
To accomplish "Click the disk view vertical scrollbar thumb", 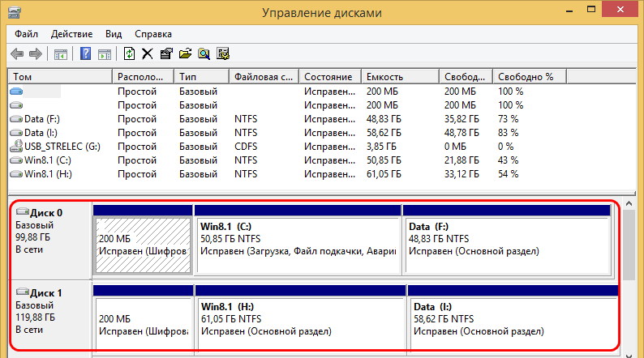I will coord(629,245).
